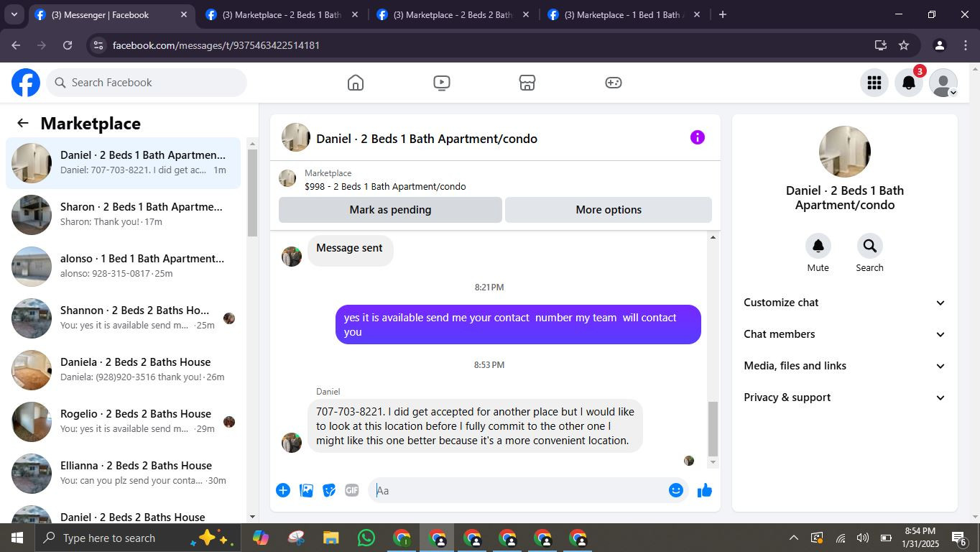Mute the Daniel conversation
Image resolution: width=980 pixels, height=552 pixels.
(x=818, y=247)
